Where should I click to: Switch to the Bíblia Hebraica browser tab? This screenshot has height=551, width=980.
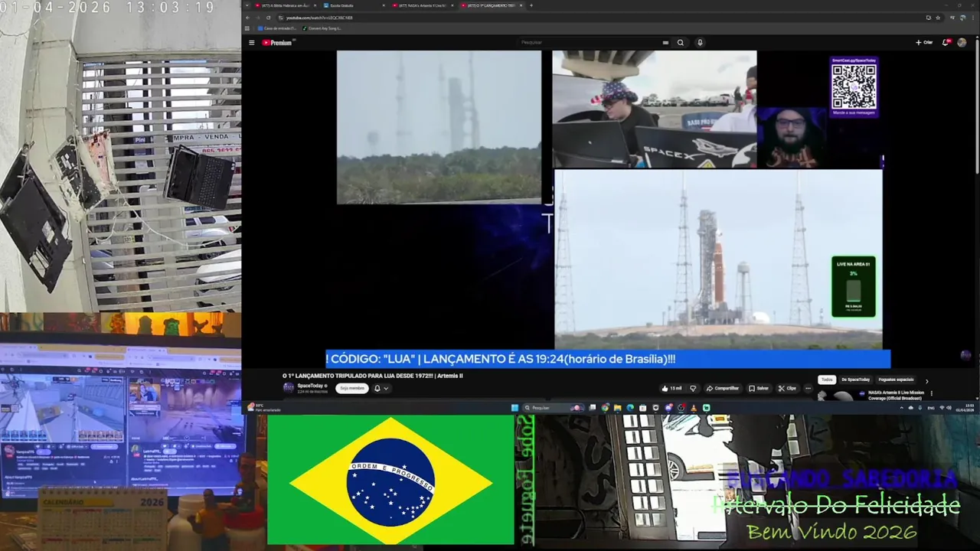pos(285,5)
